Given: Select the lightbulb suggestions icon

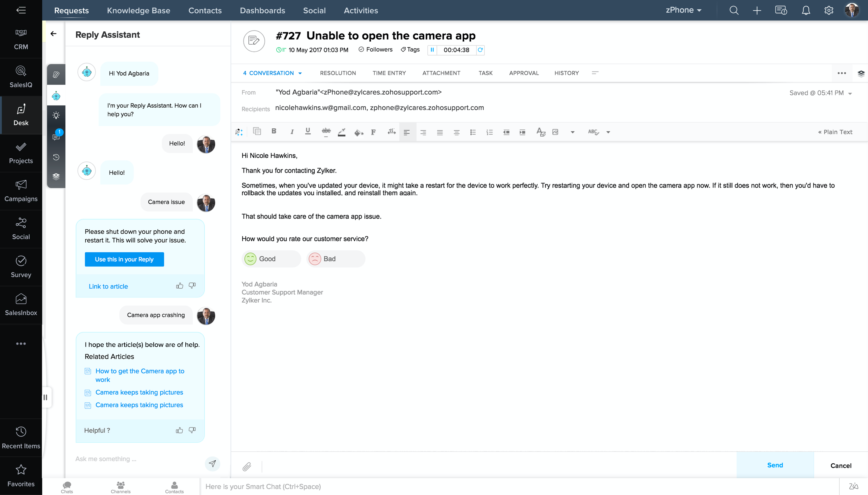Looking at the screenshot, I should [56, 115].
